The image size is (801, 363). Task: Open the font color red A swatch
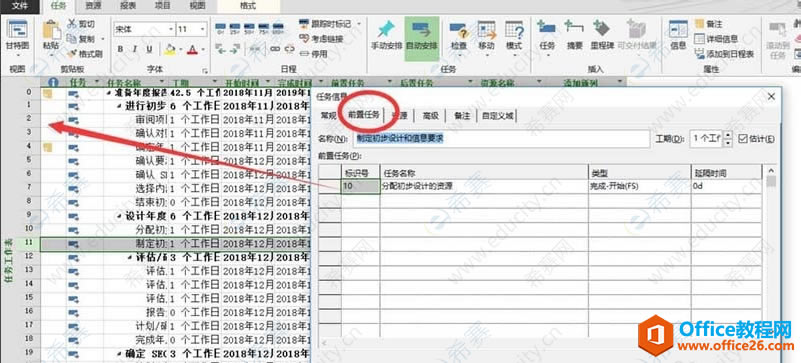[192, 50]
